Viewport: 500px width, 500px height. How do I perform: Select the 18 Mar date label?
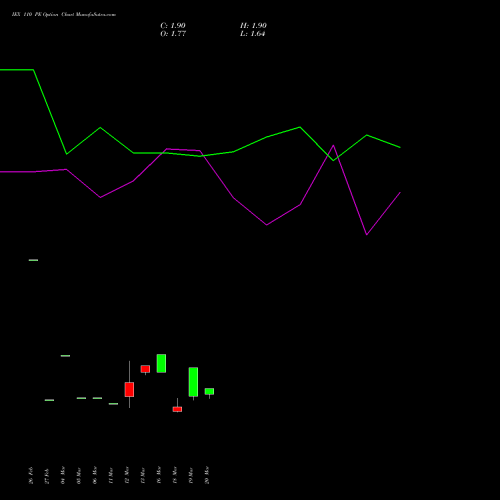pyautogui.click(x=175, y=475)
